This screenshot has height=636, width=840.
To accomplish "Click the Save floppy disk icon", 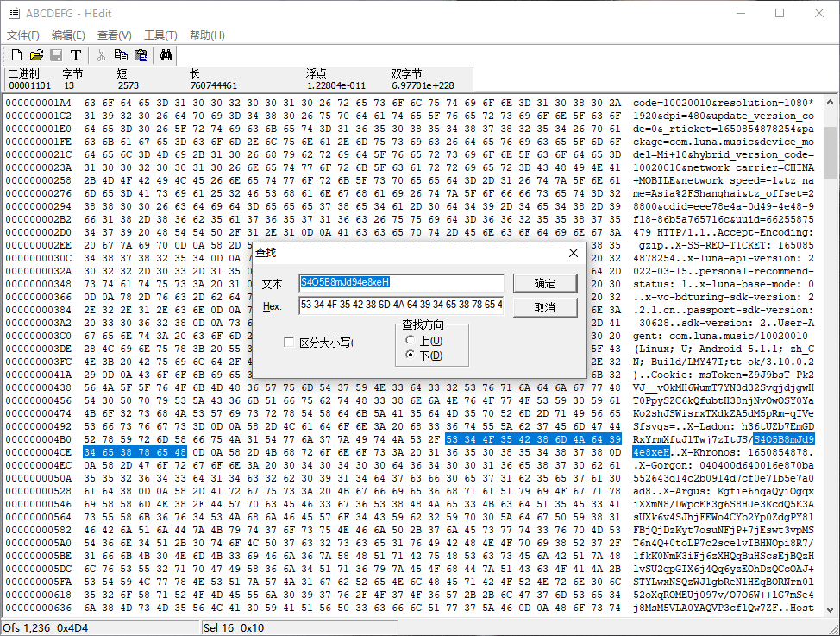I will point(57,54).
